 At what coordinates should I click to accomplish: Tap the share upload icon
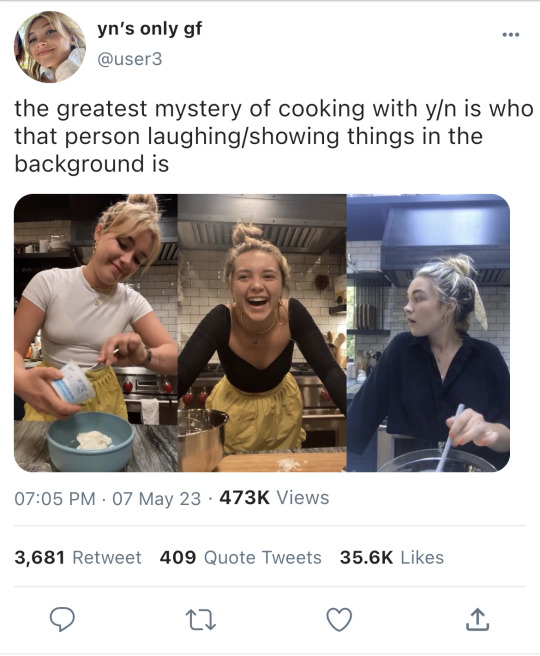(477, 620)
